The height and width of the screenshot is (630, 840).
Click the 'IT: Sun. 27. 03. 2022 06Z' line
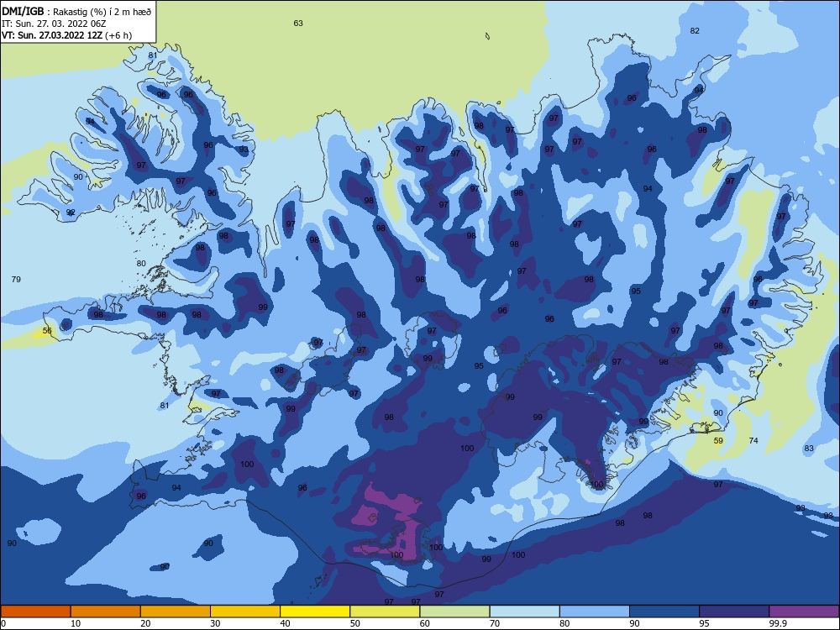(x=54, y=24)
